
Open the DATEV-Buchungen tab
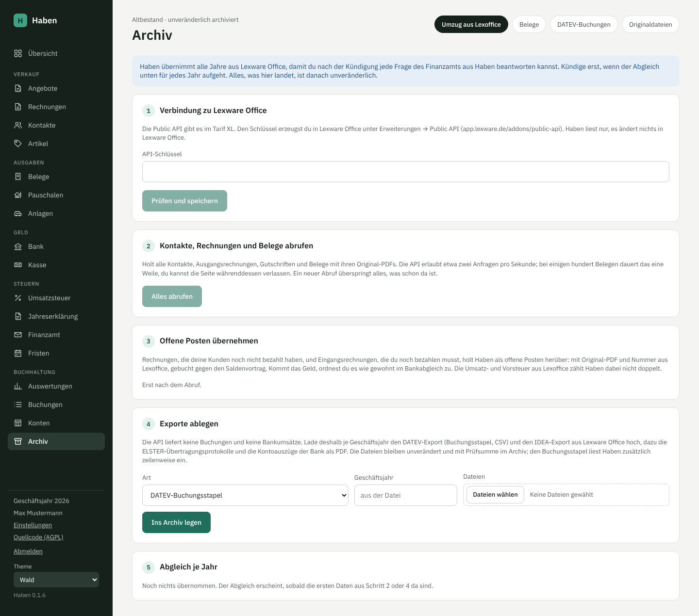tap(583, 24)
